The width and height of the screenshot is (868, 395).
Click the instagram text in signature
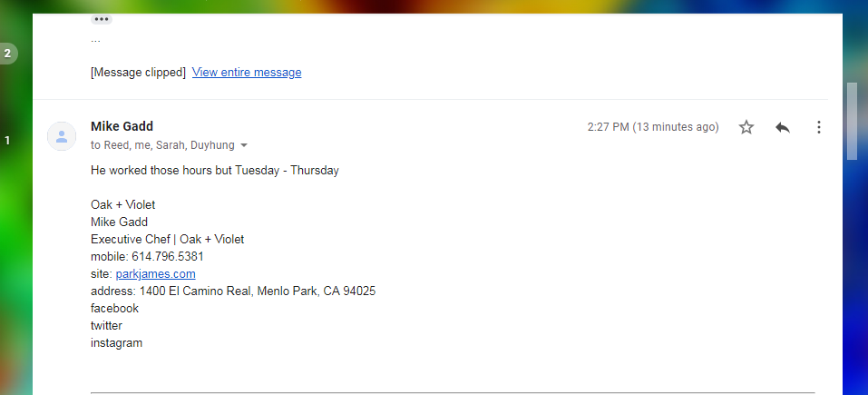click(116, 342)
